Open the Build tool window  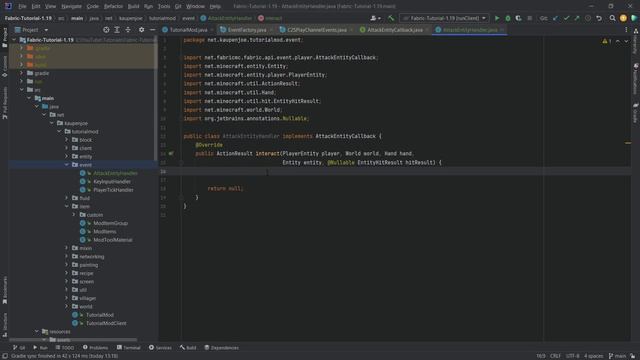point(188,348)
